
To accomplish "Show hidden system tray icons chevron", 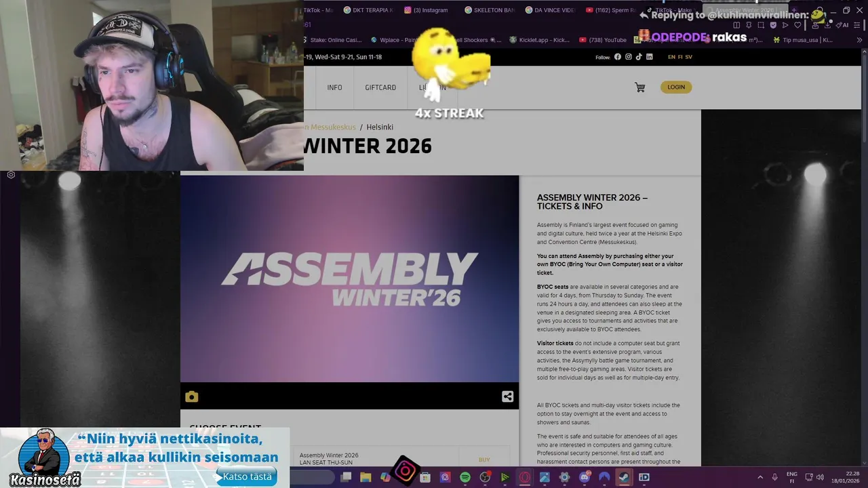I will [x=760, y=477].
